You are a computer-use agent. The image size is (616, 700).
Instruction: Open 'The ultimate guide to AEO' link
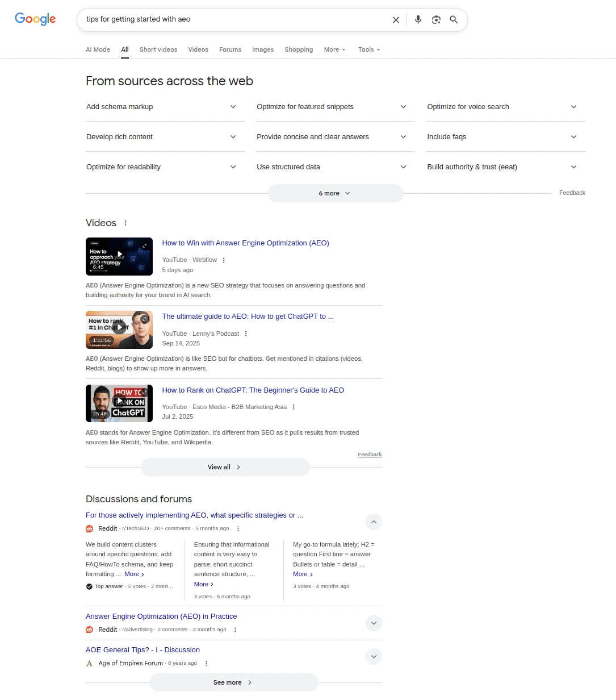(248, 316)
